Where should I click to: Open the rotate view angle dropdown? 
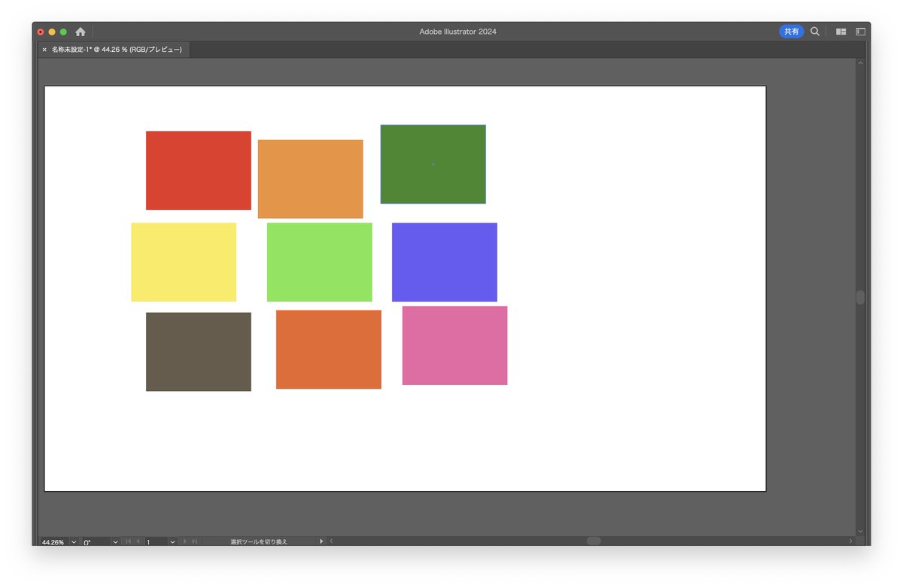click(115, 541)
